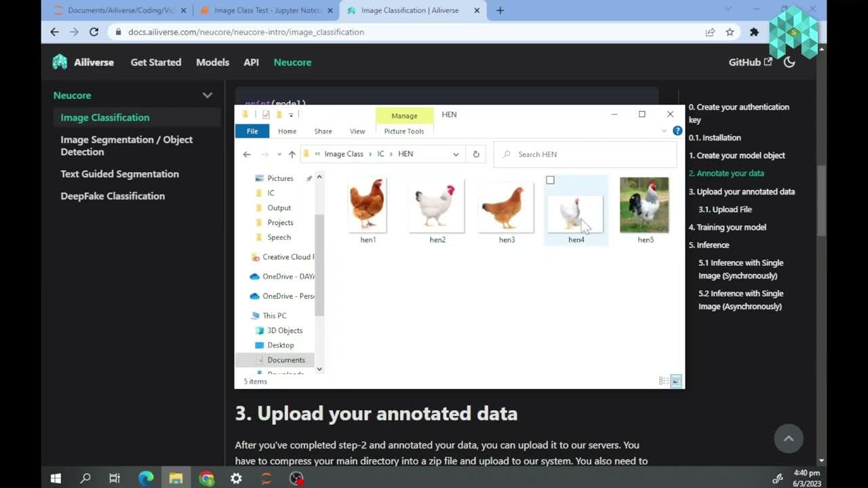Bookmark this page with star icon
868x488 pixels.
730,32
